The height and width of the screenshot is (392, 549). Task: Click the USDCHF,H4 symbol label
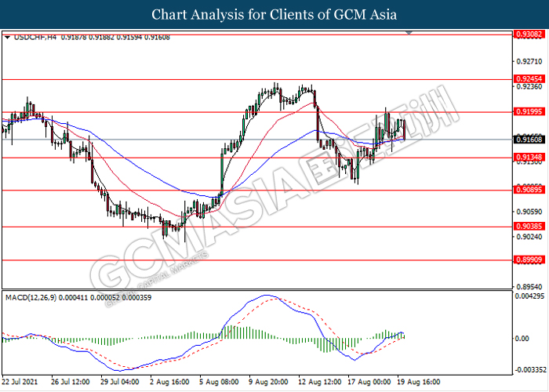click(x=37, y=37)
